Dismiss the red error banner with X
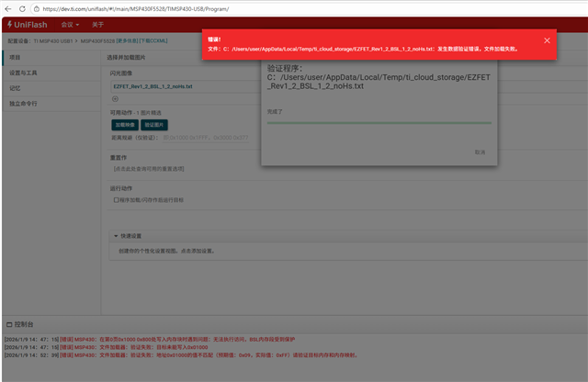The width and height of the screenshot is (588, 382). 547,40
